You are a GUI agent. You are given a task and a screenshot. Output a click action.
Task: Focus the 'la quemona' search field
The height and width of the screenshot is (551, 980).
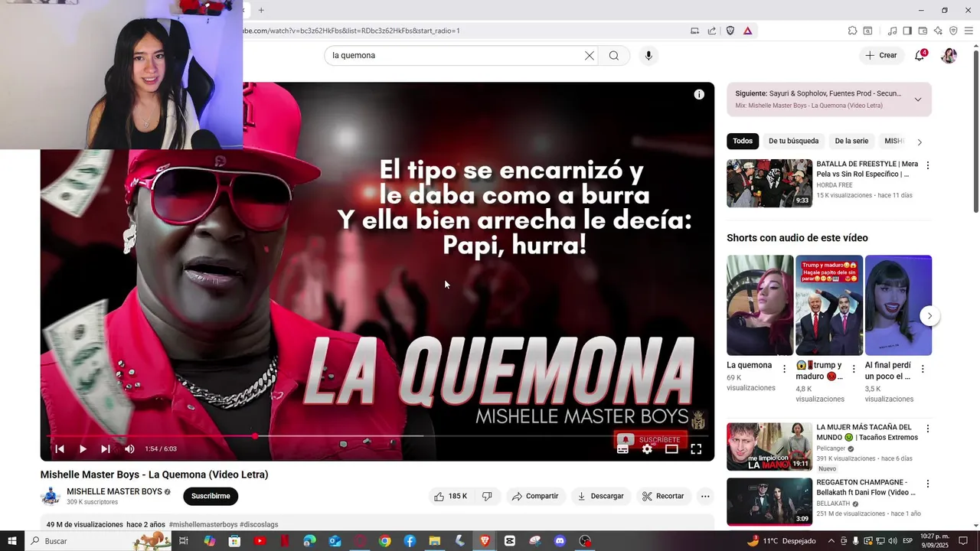(455, 56)
